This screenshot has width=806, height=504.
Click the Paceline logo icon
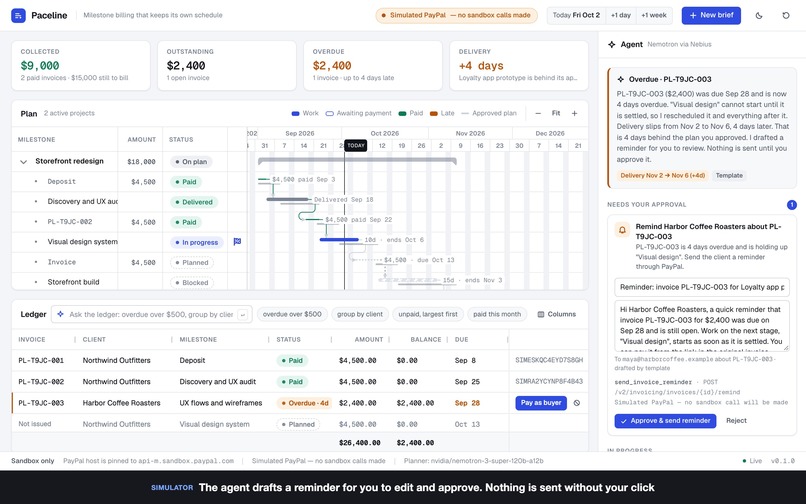[x=18, y=15]
